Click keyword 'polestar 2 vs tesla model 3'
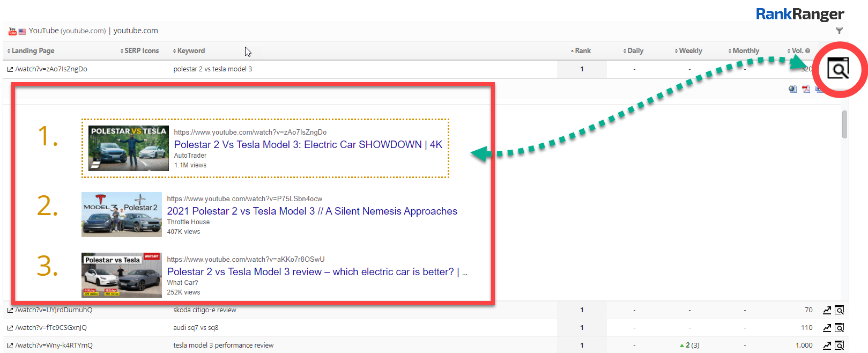The image size is (868, 353). (212, 69)
